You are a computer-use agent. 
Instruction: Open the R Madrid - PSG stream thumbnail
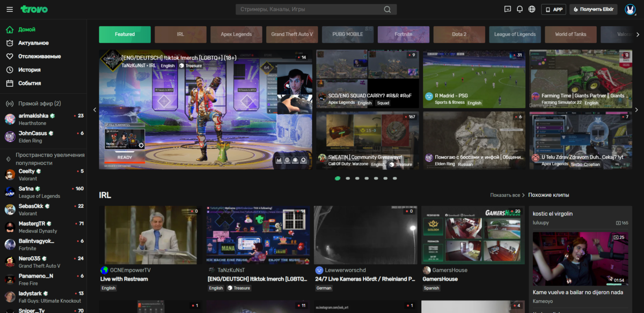coord(474,79)
